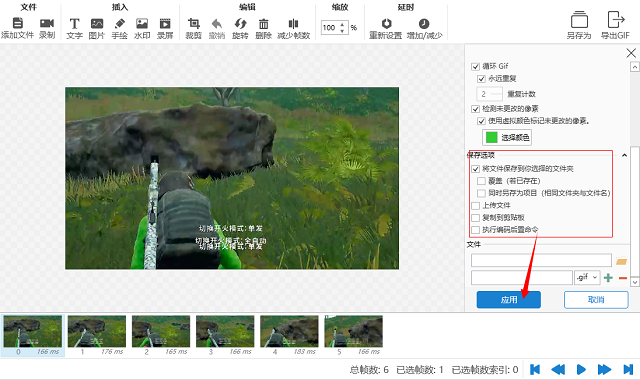Play the GIF animation

point(581,369)
